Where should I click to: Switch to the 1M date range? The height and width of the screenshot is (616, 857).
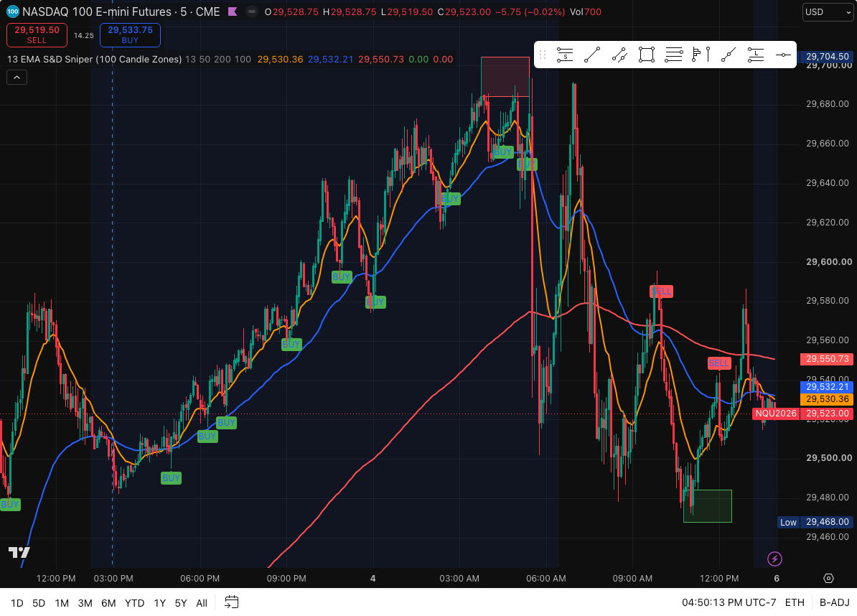(62, 603)
